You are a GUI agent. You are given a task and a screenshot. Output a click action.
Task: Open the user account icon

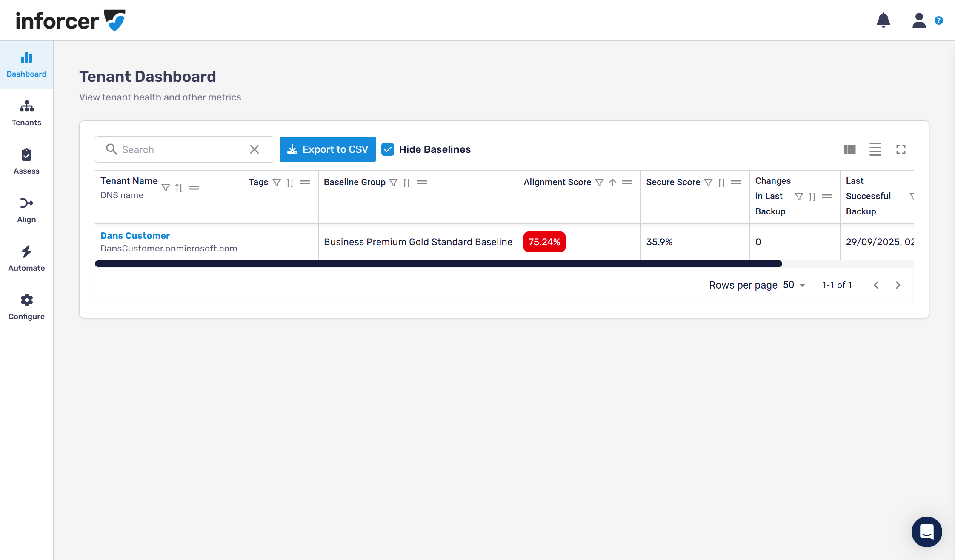[x=919, y=20]
